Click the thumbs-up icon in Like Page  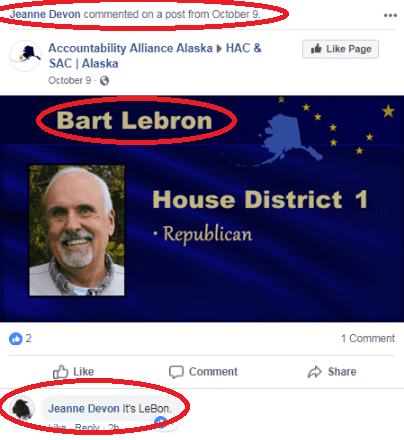point(316,49)
